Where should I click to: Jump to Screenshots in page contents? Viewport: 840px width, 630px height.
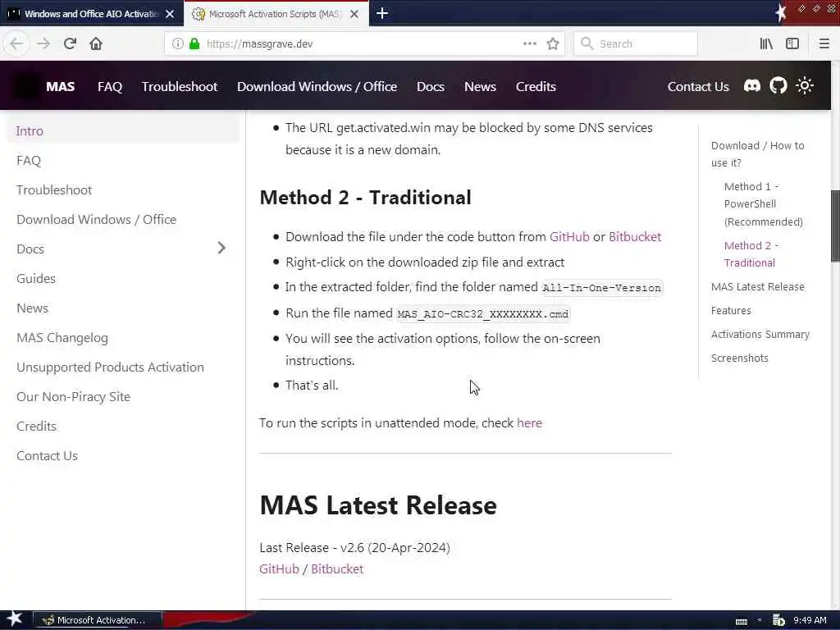[x=739, y=358]
